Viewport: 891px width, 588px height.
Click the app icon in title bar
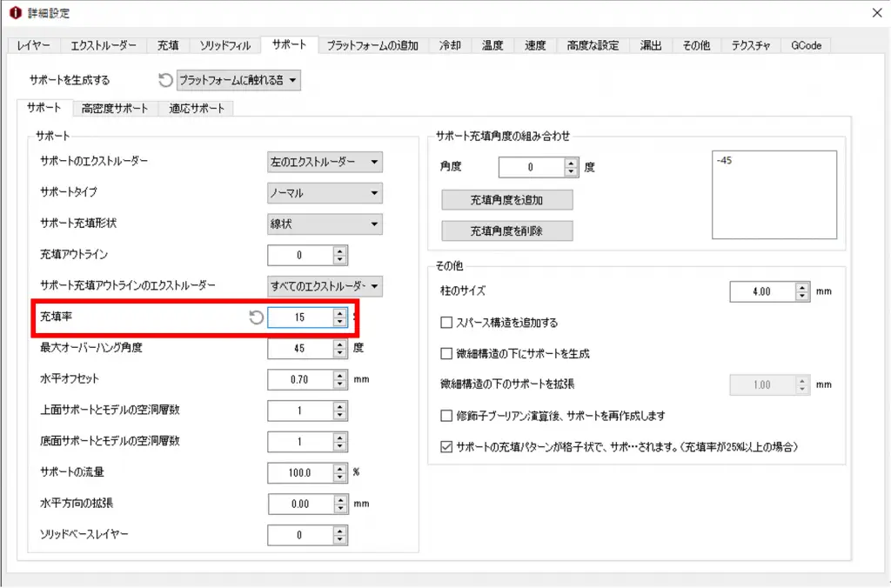(13, 13)
